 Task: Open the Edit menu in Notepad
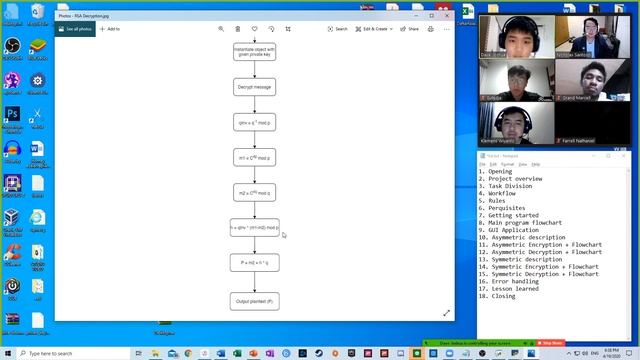point(493,164)
